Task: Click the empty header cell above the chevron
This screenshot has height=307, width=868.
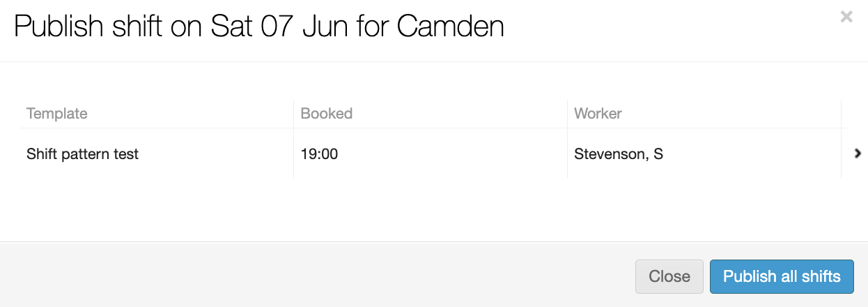Action: [x=854, y=113]
